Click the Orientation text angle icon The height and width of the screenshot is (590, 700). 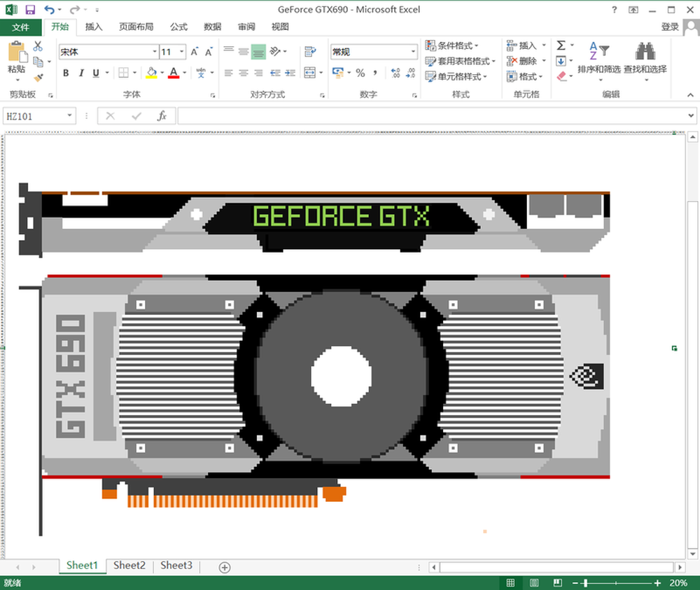(x=275, y=51)
